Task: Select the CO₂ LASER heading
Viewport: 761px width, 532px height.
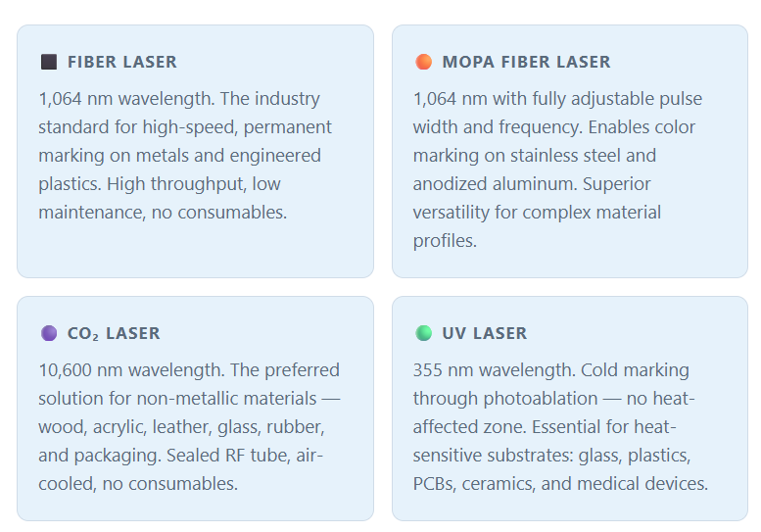Action: click(x=114, y=333)
